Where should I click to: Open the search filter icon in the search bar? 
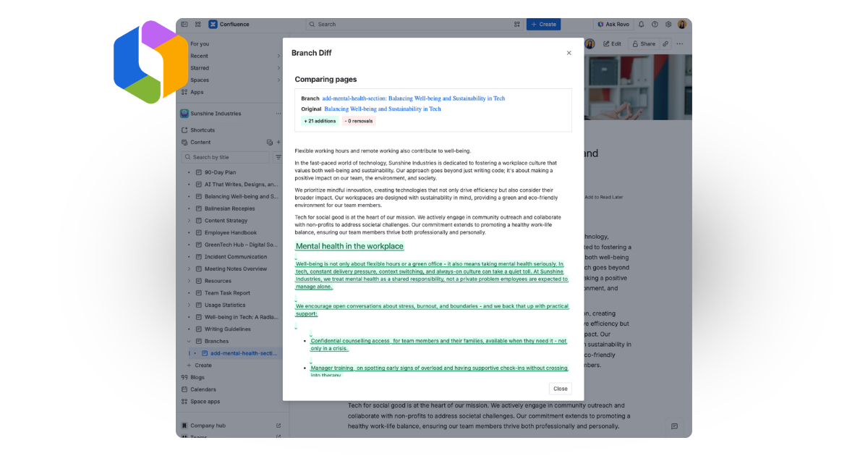[x=517, y=24]
